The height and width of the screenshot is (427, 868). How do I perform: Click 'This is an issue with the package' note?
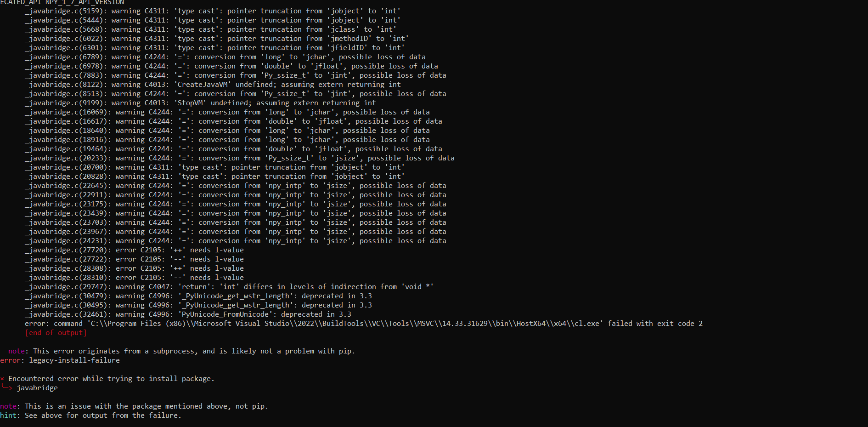coord(134,406)
